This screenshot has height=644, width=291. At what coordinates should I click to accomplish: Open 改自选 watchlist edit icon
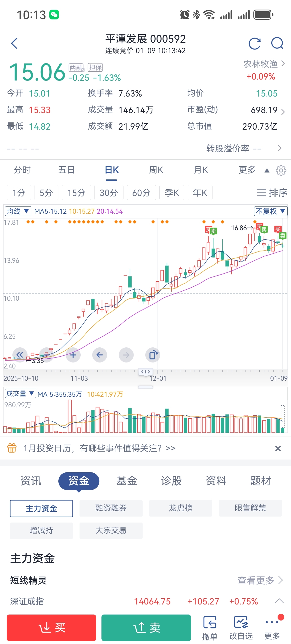coord(241,628)
